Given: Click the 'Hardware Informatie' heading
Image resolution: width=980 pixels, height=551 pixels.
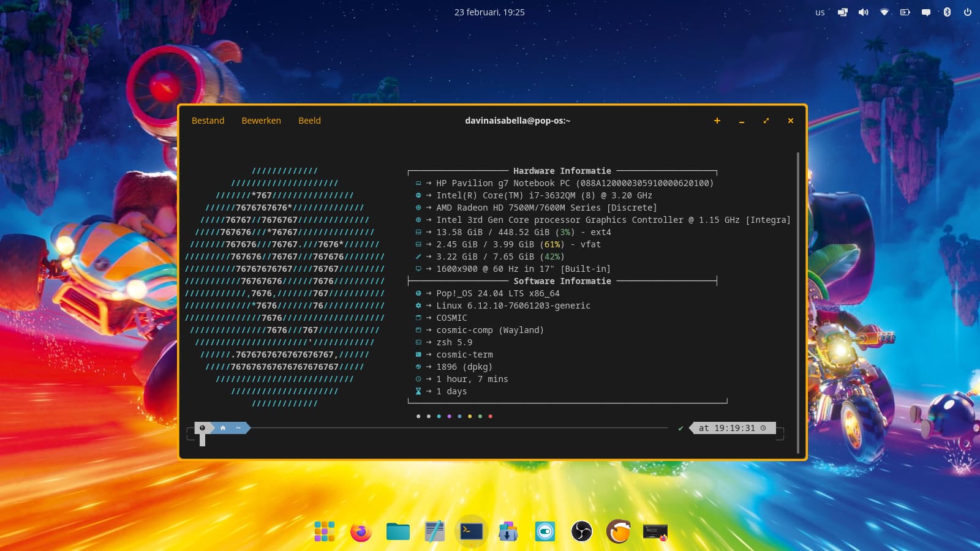Looking at the screenshot, I should pyautogui.click(x=562, y=171).
